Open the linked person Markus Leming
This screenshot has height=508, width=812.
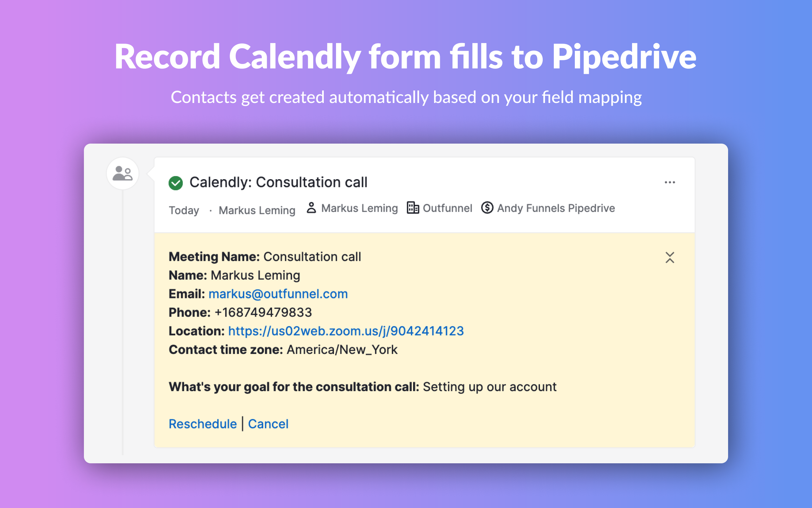click(359, 208)
